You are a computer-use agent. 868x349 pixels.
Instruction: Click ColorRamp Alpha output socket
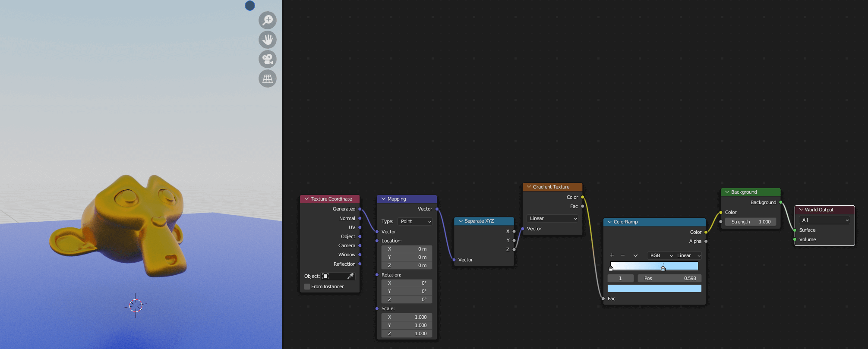coord(706,241)
